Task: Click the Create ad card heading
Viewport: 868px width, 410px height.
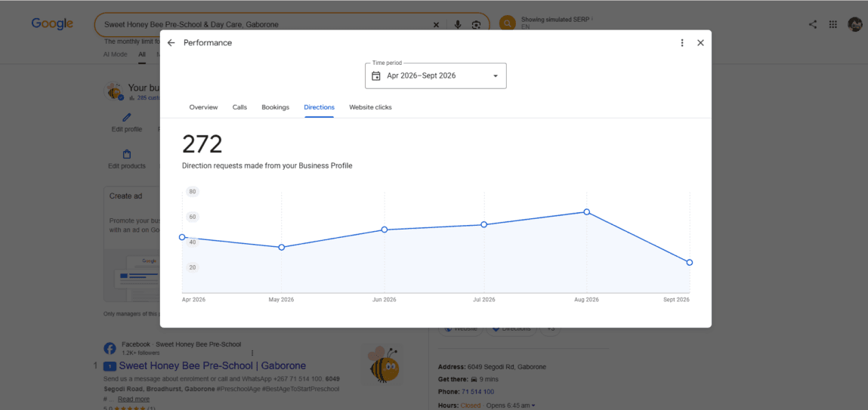Action: pos(125,196)
